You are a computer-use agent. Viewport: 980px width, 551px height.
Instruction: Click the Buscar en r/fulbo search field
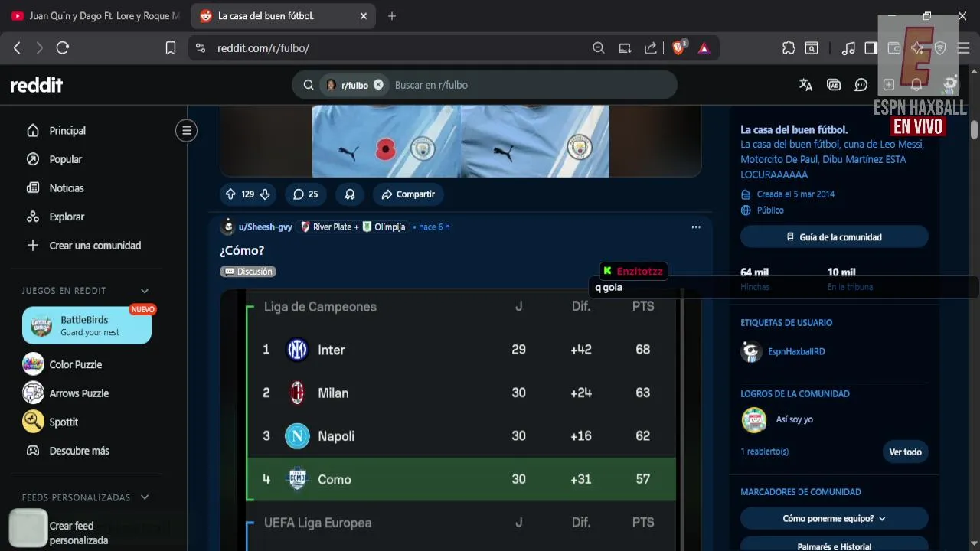528,85
